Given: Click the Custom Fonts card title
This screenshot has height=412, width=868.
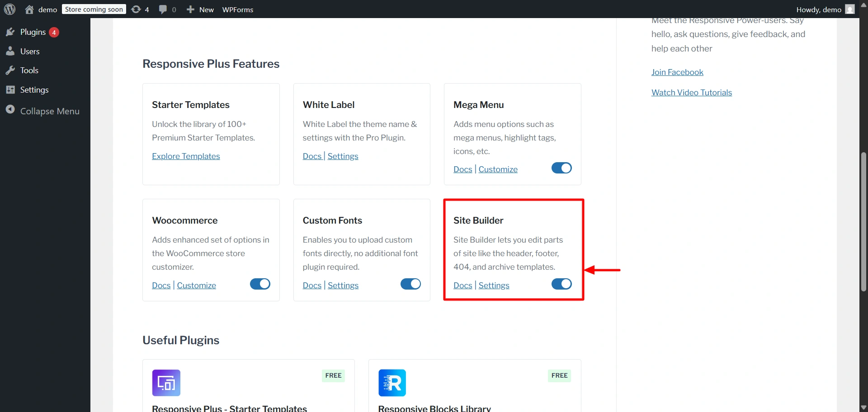Looking at the screenshot, I should pyautogui.click(x=332, y=220).
